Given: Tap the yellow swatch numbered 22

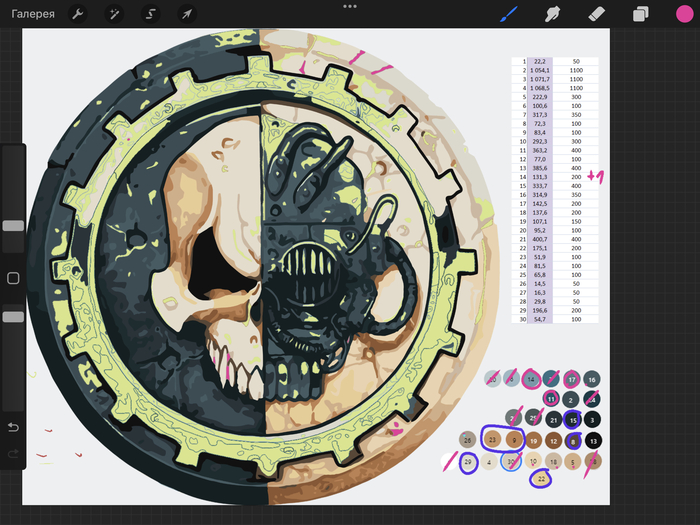Looking at the screenshot, I should click(x=541, y=480).
